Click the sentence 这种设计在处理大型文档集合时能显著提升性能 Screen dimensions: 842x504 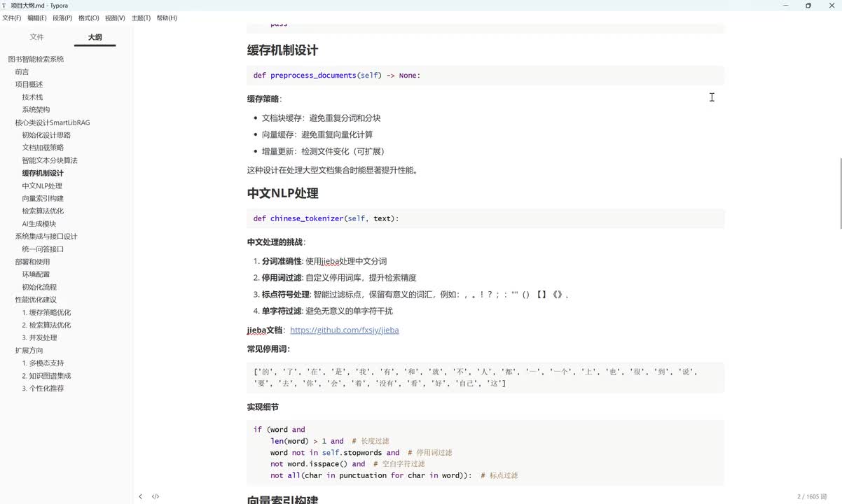click(333, 170)
